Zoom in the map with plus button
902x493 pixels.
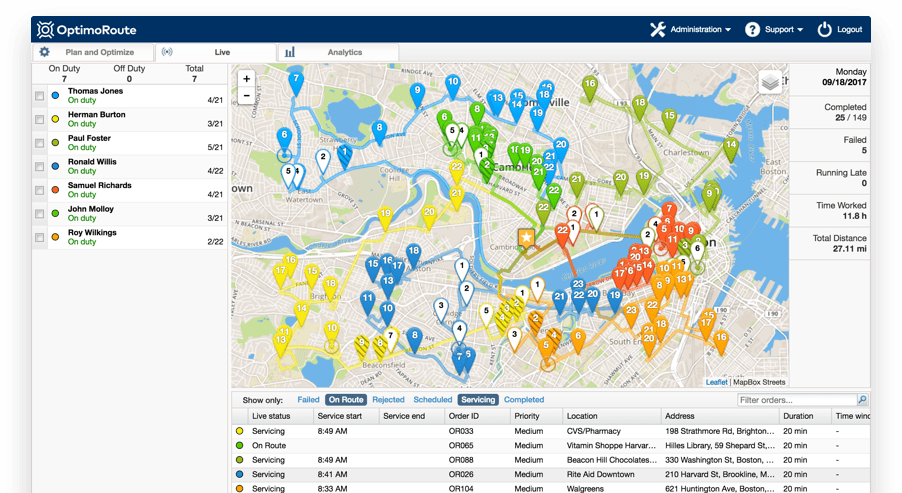[246, 79]
